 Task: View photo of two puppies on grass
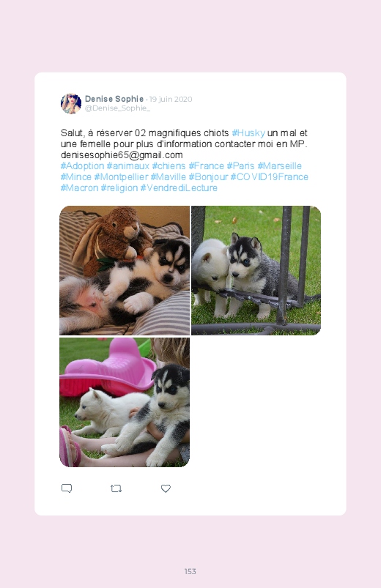[256, 270]
